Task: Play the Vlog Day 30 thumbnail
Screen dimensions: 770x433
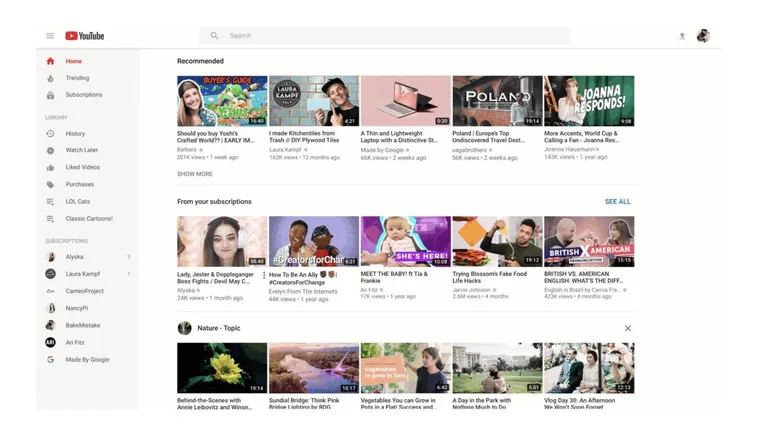Action: pyautogui.click(x=589, y=368)
